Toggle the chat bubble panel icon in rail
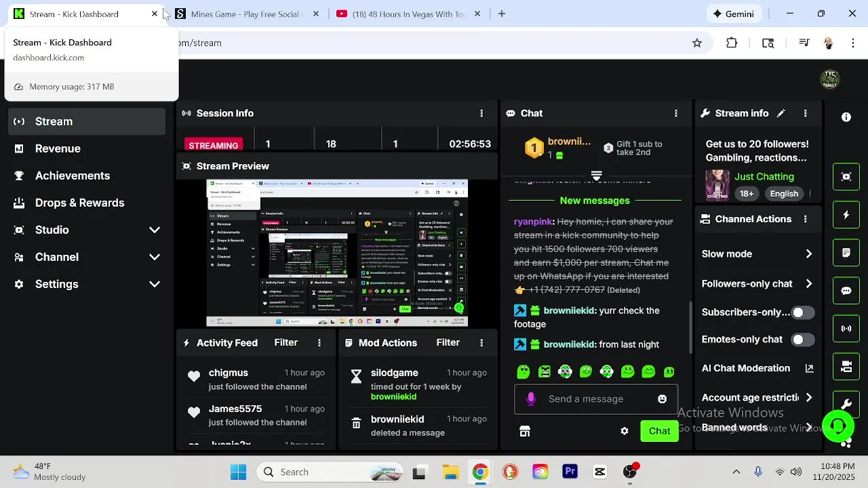868x488 pixels. [x=846, y=291]
